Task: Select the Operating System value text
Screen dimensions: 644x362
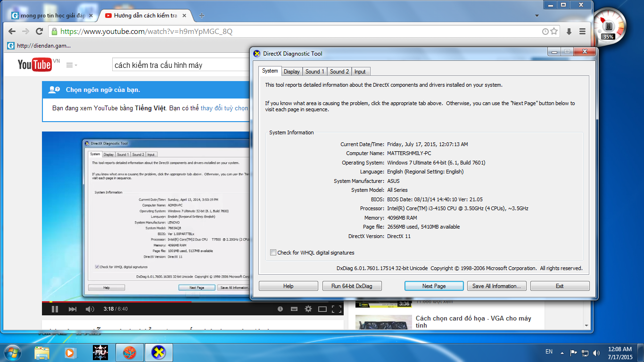Action: tap(436, 163)
